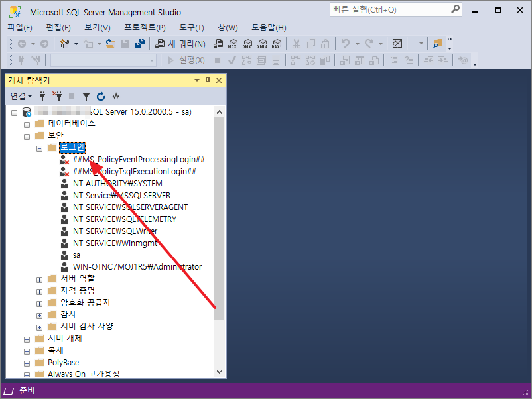532x399 pixels.
Task: Click the Undo toolbar icon
Action: [x=346, y=44]
